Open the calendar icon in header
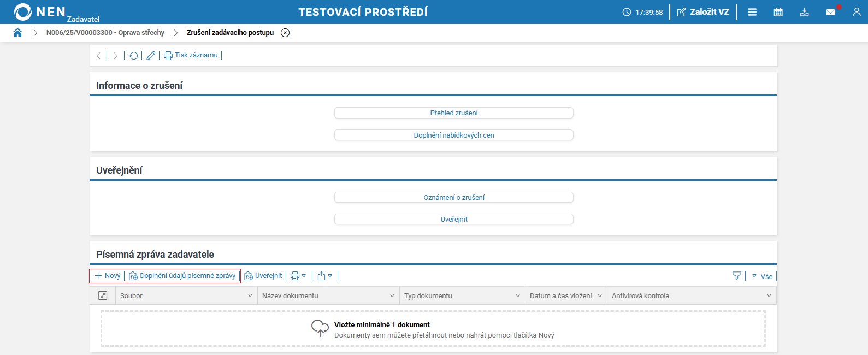Image resolution: width=868 pixels, height=355 pixels. [x=778, y=12]
